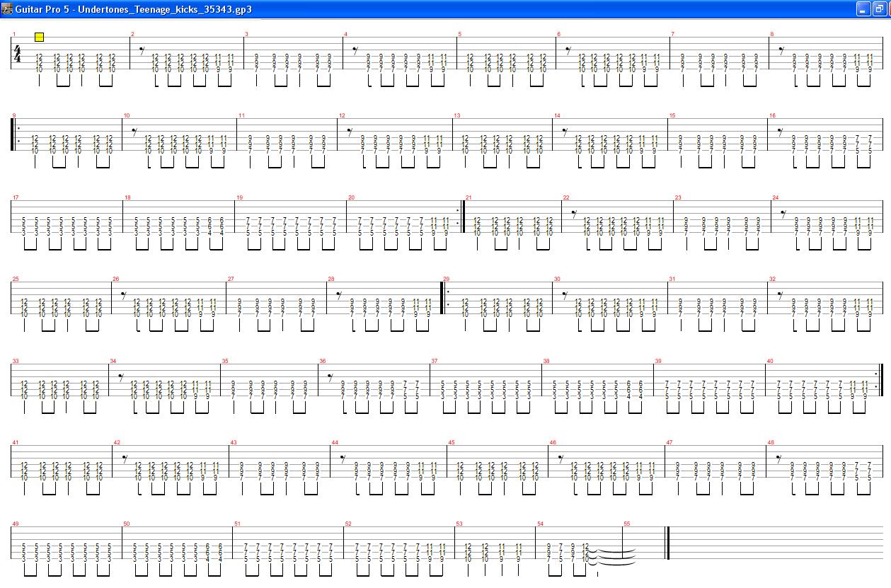
Task: Click measure number 18
Action: (x=127, y=197)
